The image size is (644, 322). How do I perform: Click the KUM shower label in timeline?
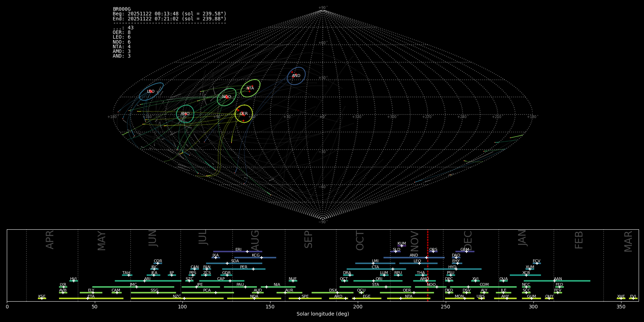[402, 243]
